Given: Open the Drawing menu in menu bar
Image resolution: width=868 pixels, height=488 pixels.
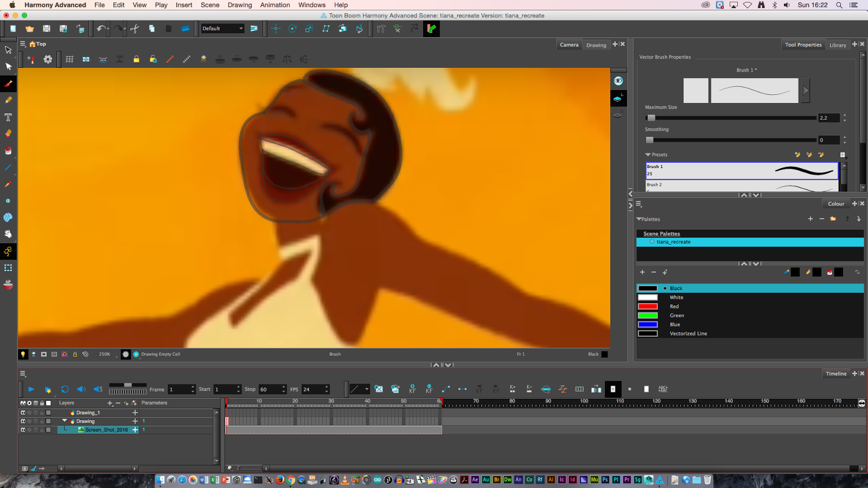Looking at the screenshot, I should 240,5.
